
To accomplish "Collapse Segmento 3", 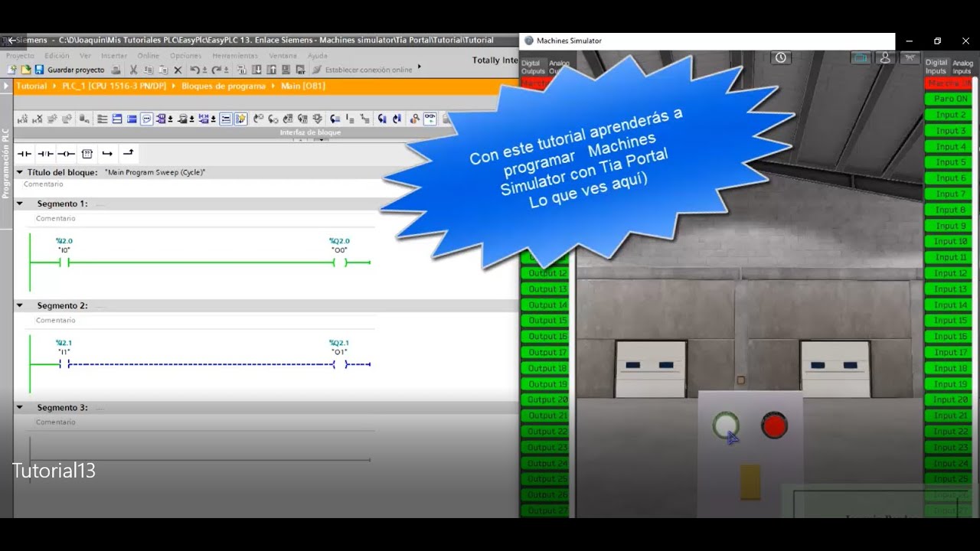I will 20,407.
